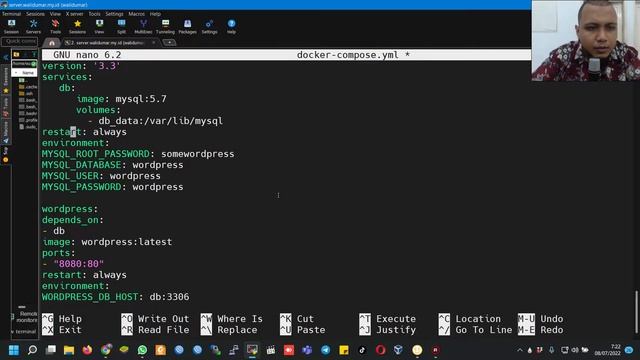Close the server.walidumar.my.id session tab
The image size is (640, 360).
(153, 42)
